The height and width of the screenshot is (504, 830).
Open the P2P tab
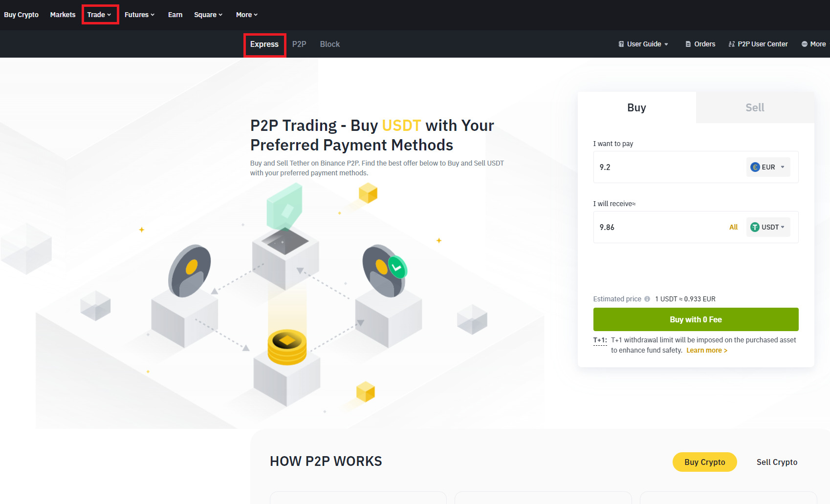[x=299, y=44]
